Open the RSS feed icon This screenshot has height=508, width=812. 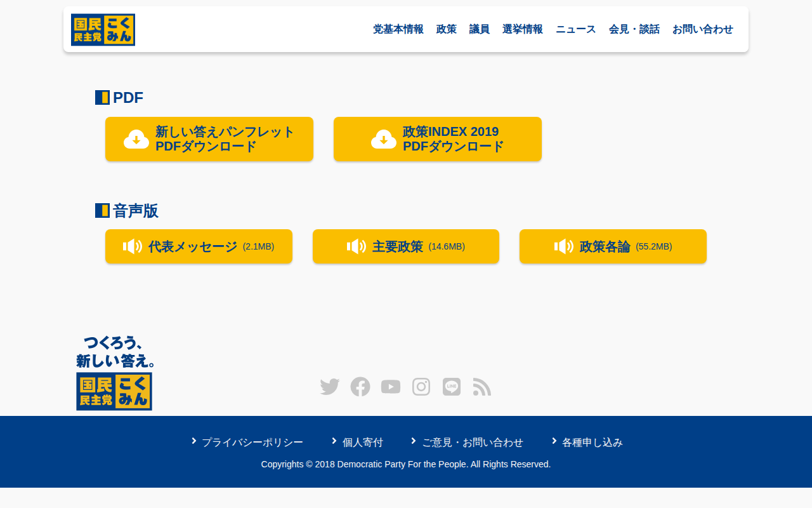(482, 387)
